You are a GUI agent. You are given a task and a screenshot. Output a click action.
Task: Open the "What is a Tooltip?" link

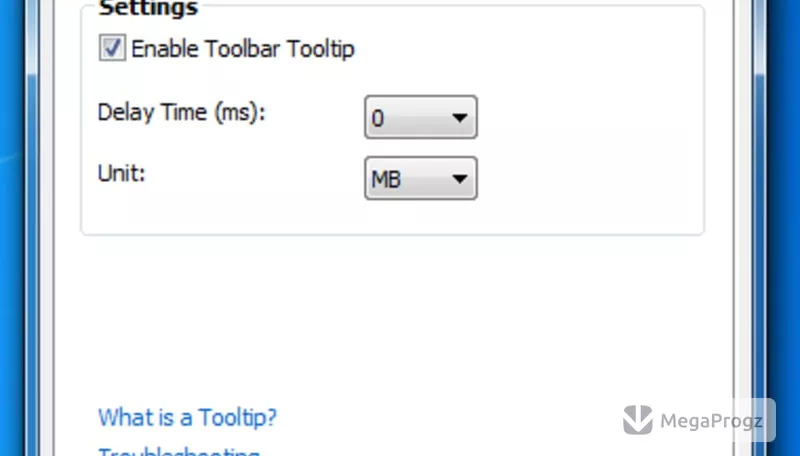pos(187,417)
